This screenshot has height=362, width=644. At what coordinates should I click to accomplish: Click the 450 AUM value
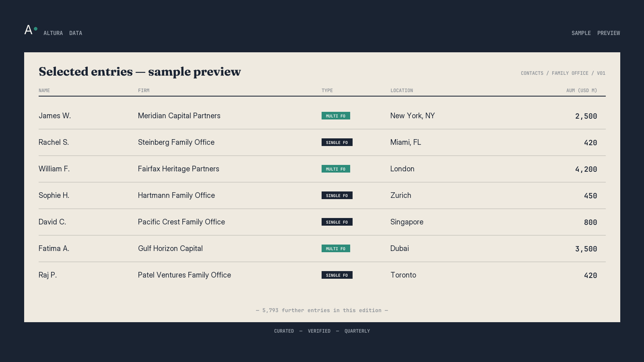coord(590,196)
